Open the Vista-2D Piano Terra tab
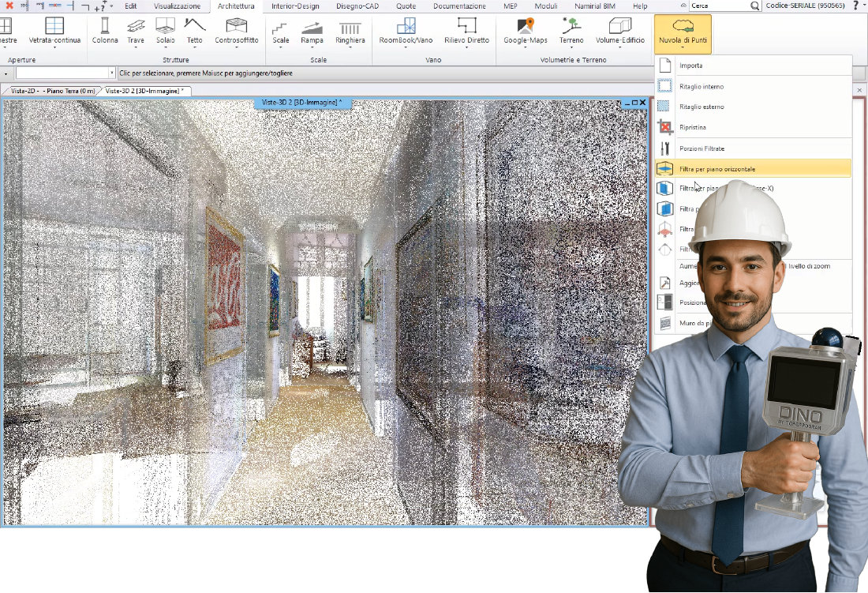This screenshot has height=593, width=868. [x=52, y=91]
